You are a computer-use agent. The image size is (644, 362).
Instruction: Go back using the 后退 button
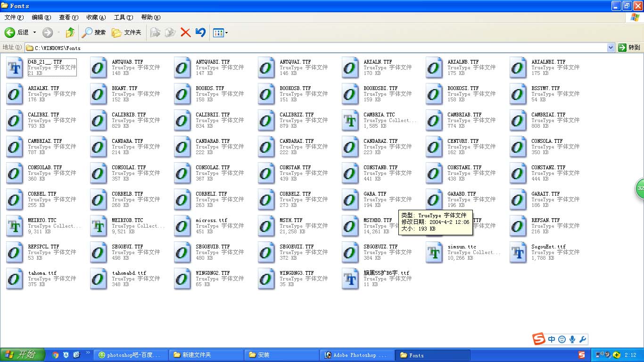tap(17, 33)
